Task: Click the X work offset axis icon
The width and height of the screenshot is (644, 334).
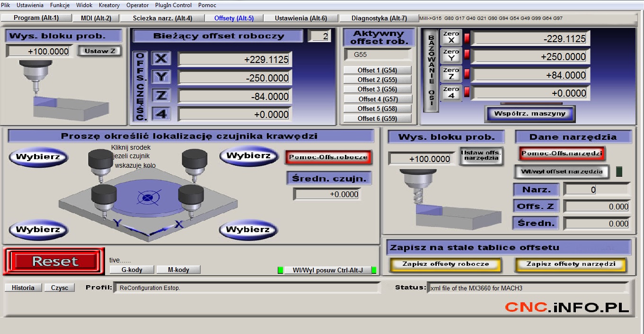Action: click(x=161, y=59)
